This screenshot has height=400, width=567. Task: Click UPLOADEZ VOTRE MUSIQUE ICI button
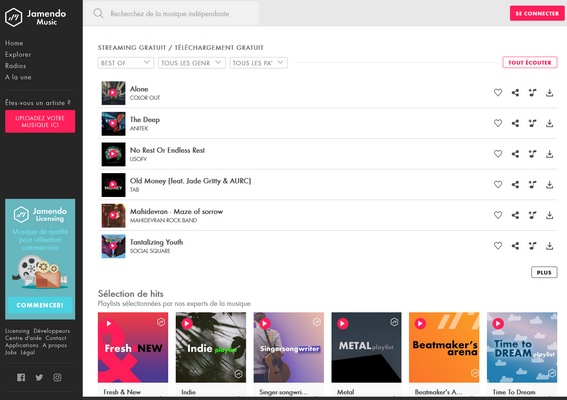(x=40, y=122)
